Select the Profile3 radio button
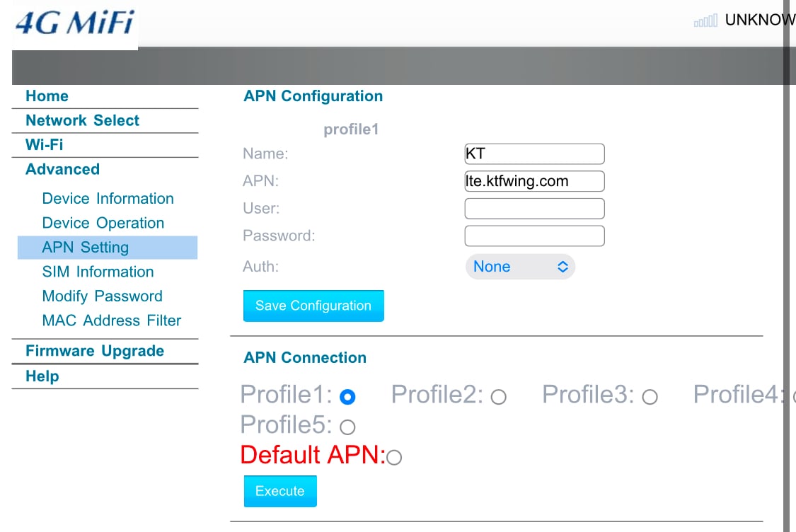The height and width of the screenshot is (532, 796). click(x=650, y=397)
